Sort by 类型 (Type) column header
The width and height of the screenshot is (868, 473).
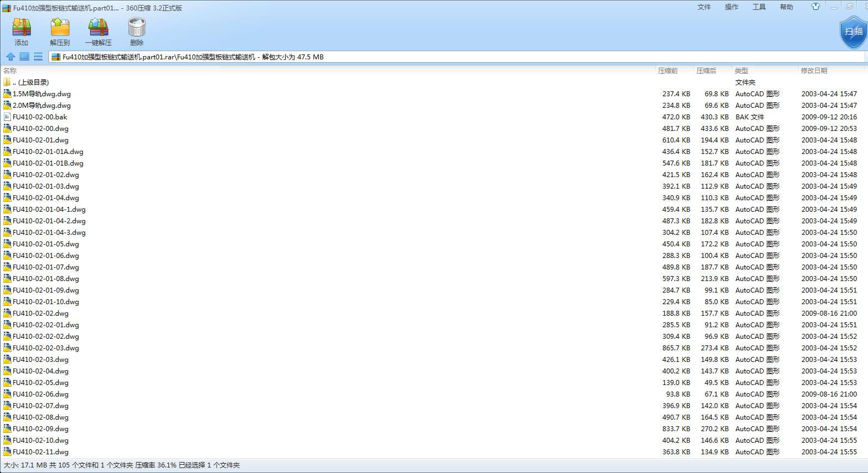[742, 70]
